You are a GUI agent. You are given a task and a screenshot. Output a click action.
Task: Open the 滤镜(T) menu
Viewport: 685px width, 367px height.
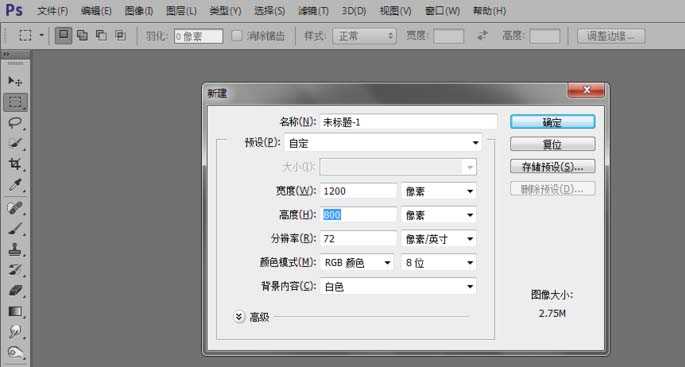313,10
